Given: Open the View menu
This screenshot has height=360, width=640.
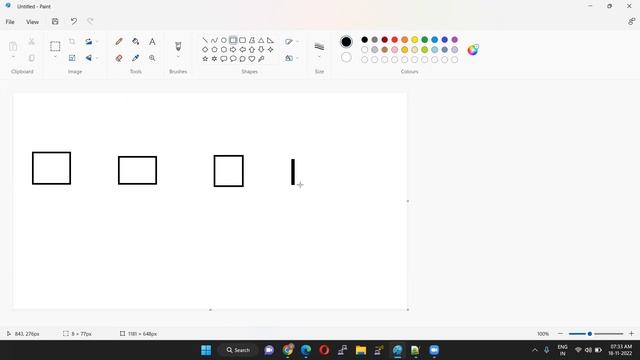Looking at the screenshot, I should tap(32, 22).
